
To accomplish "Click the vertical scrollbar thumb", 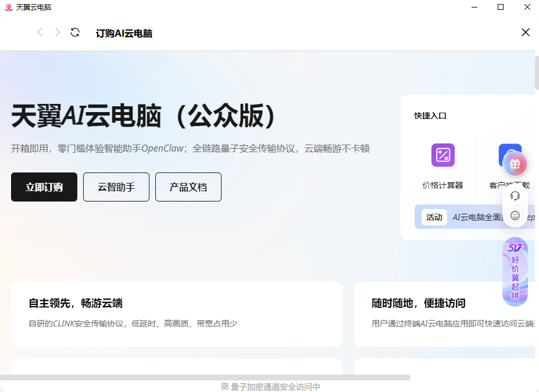I will 537,73.
